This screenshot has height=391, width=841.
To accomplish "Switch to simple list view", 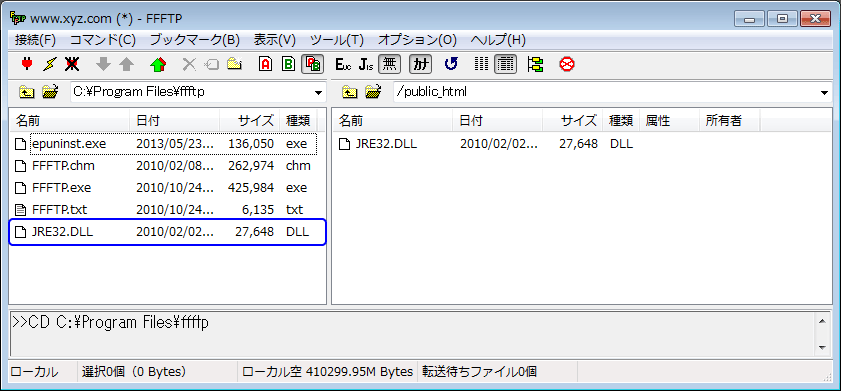I will (x=482, y=65).
